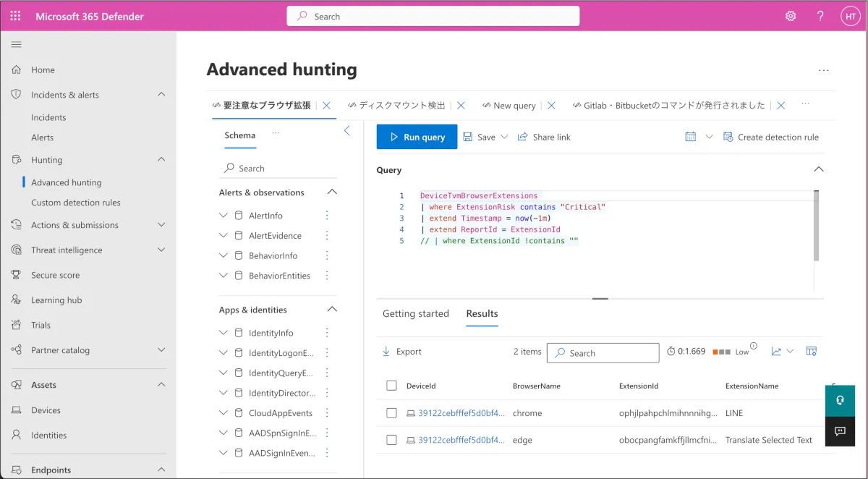Open the app launcher waffle icon
The image size is (868, 479).
point(16,16)
